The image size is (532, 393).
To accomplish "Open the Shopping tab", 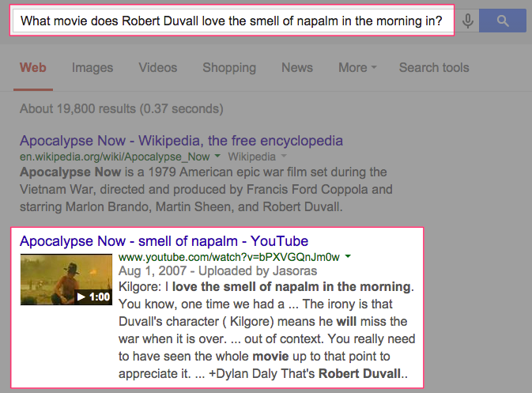I will coord(229,67).
